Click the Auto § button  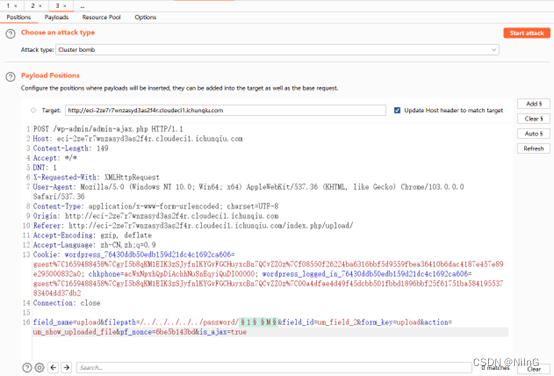point(534,134)
